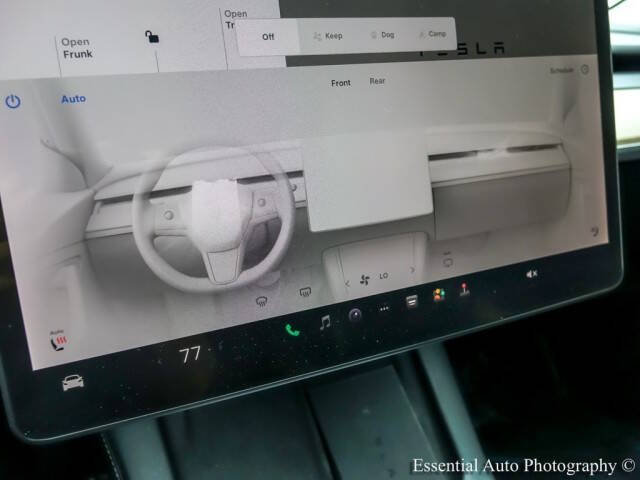The width and height of the screenshot is (640, 480).
Task: Tap the padlock unlock icon
Action: (152, 37)
